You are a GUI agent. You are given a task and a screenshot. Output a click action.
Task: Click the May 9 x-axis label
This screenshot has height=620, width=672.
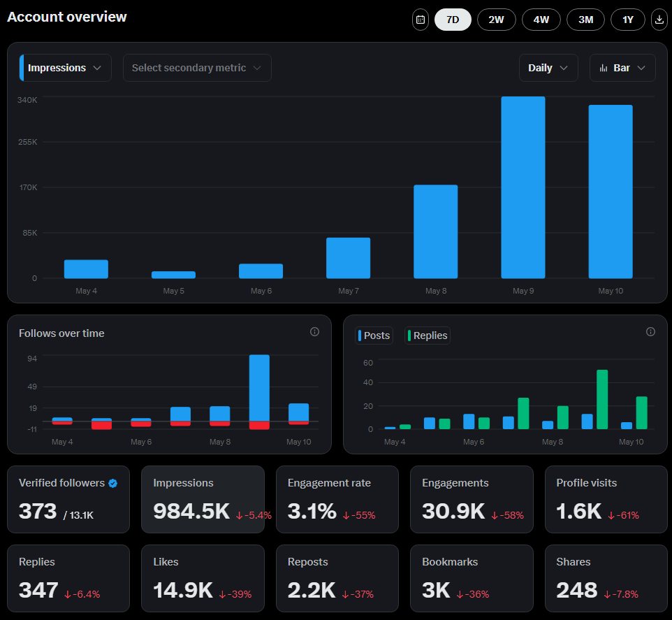[523, 291]
